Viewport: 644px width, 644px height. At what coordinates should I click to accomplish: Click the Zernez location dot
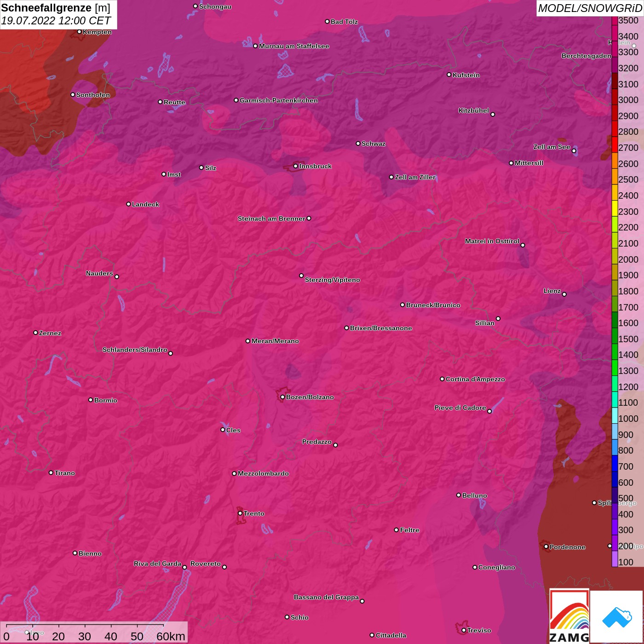point(35,333)
